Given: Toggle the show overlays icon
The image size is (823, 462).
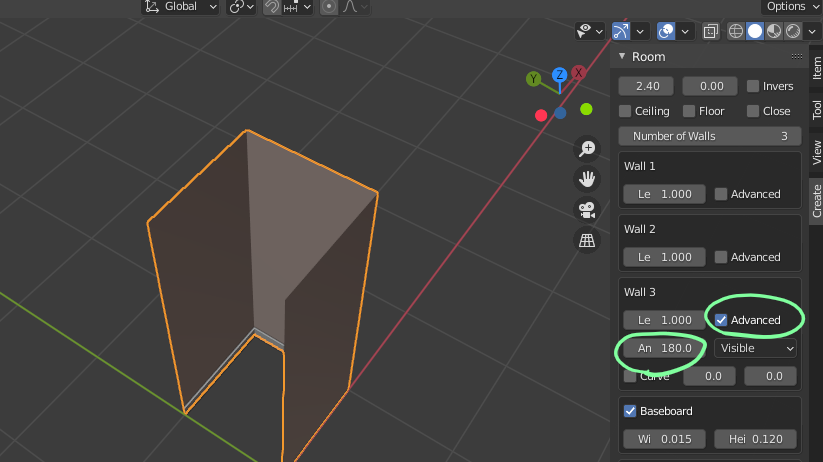Looking at the screenshot, I should coord(666,31).
